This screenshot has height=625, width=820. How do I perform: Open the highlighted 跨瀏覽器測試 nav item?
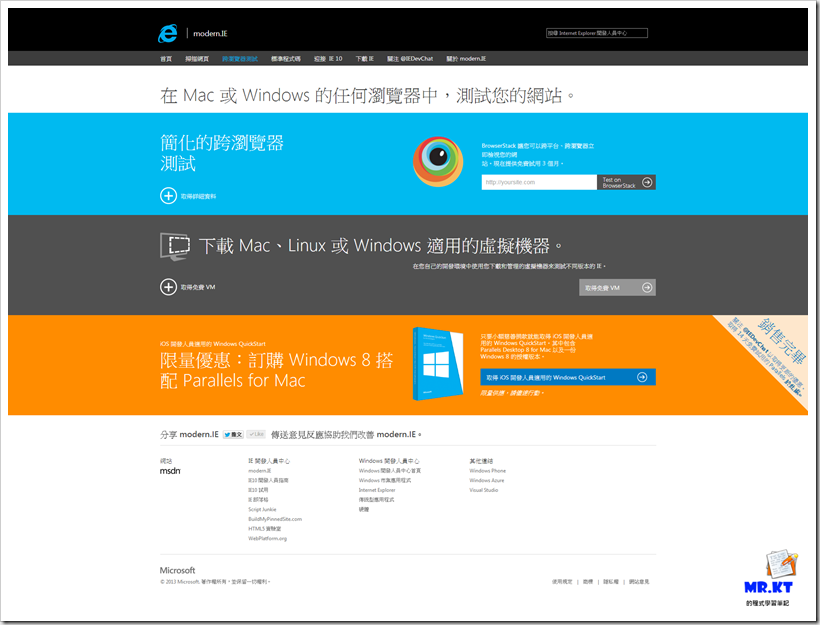coord(240,59)
